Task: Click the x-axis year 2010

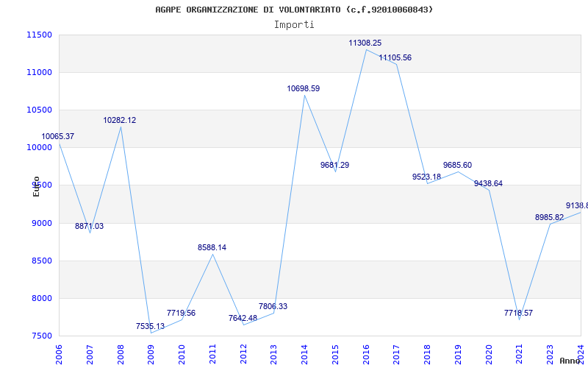Action: click(x=182, y=355)
